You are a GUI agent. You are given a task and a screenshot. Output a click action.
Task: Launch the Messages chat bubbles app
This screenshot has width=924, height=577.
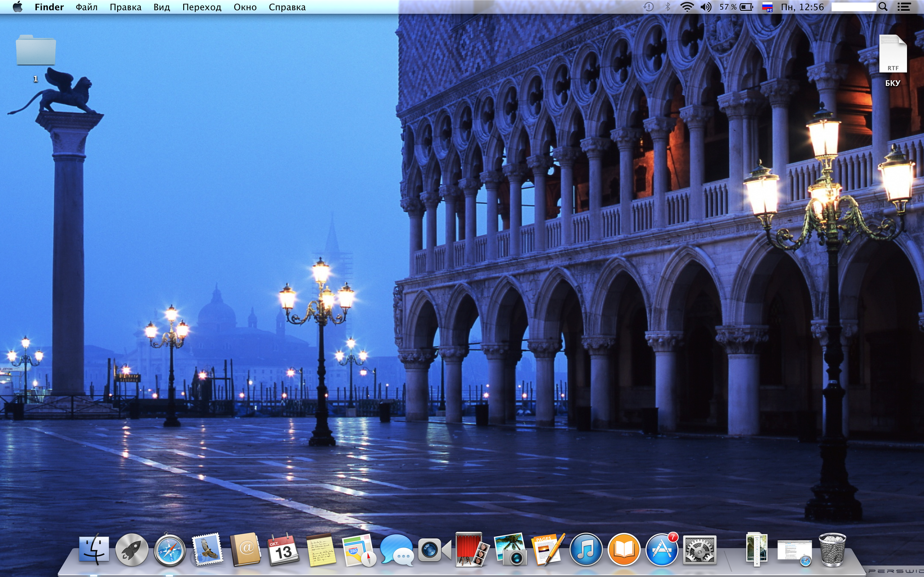pyautogui.click(x=396, y=550)
